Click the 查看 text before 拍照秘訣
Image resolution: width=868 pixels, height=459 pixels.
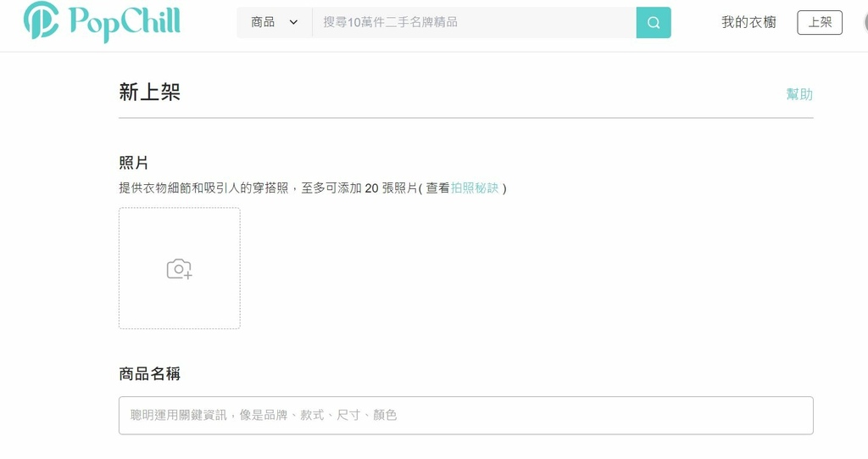(x=437, y=188)
